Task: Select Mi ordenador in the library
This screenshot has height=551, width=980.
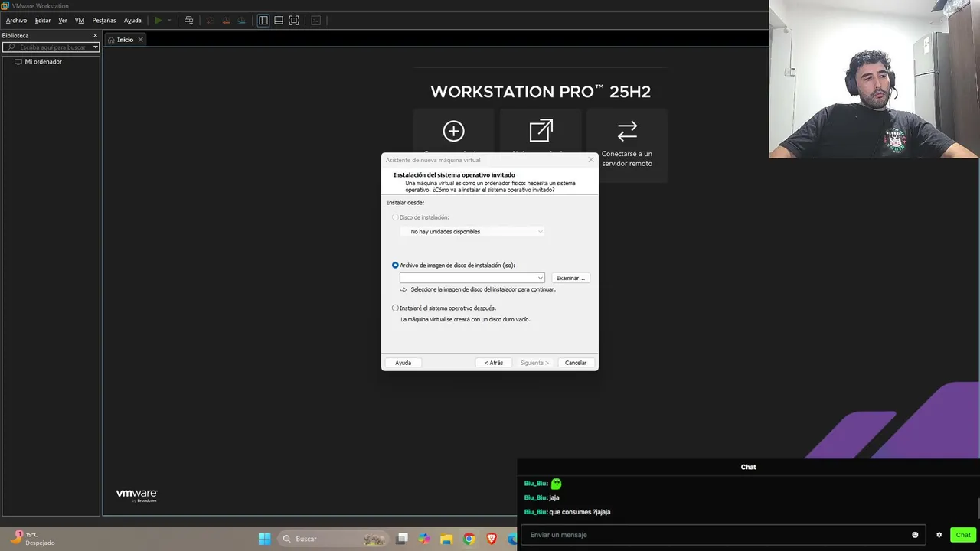Action: [43, 61]
